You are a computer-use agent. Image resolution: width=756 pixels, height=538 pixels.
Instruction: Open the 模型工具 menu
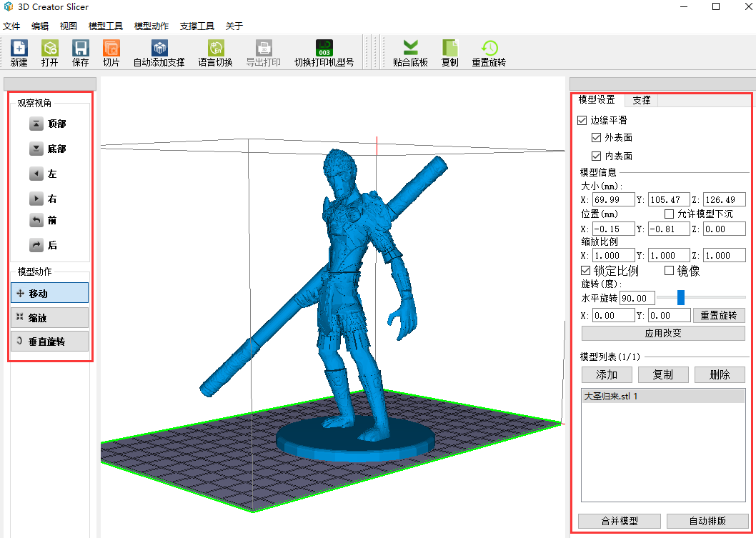pos(106,26)
